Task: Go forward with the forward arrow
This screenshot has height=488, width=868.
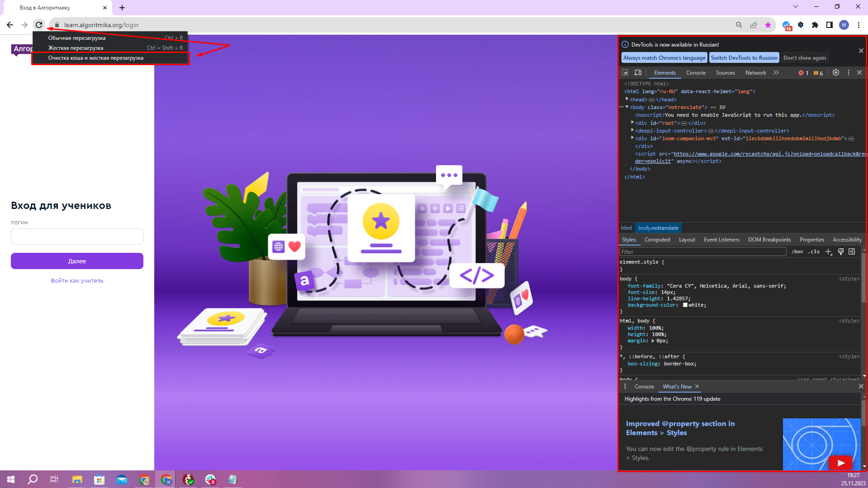Action: pyautogui.click(x=24, y=25)
